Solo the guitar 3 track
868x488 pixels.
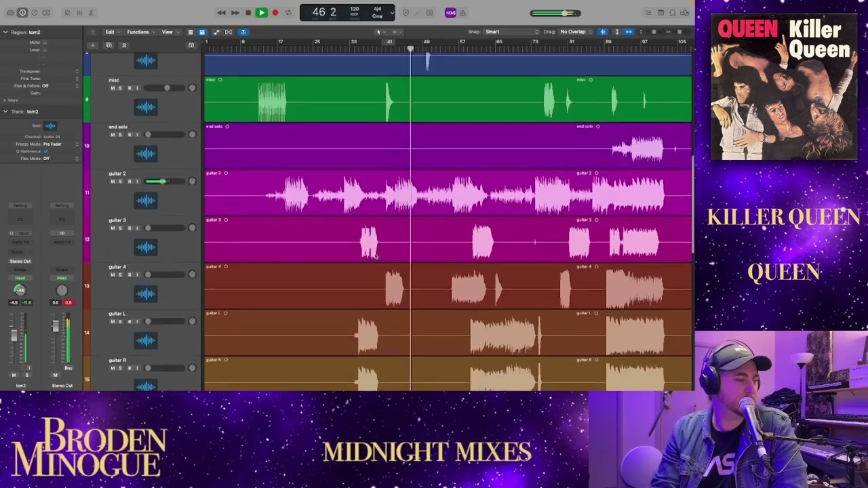point(120,228)
